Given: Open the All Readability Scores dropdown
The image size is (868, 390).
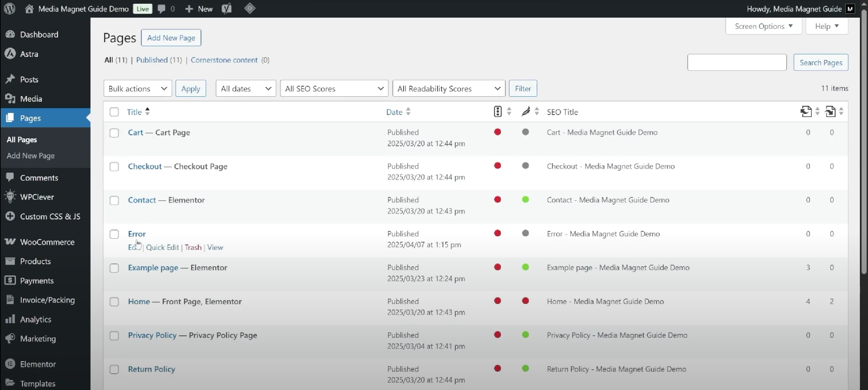Looking at the screenshot, I should (x=448, y=89).
